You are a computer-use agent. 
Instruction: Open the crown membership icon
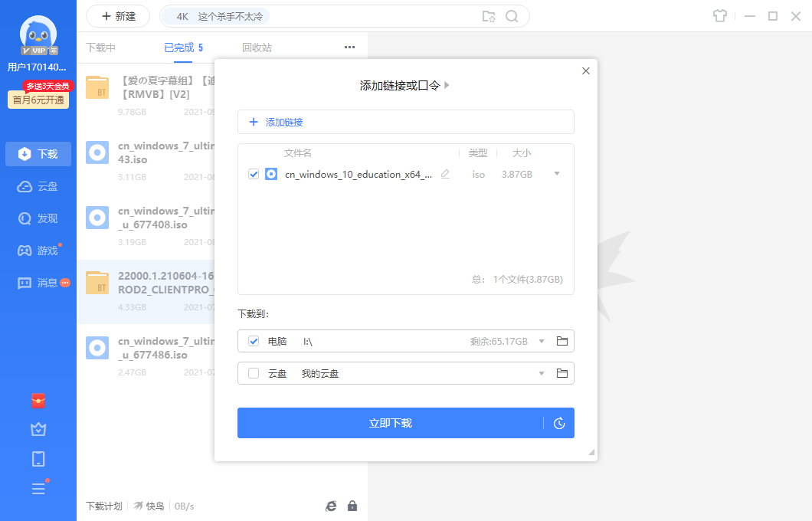tap(38, 429)
